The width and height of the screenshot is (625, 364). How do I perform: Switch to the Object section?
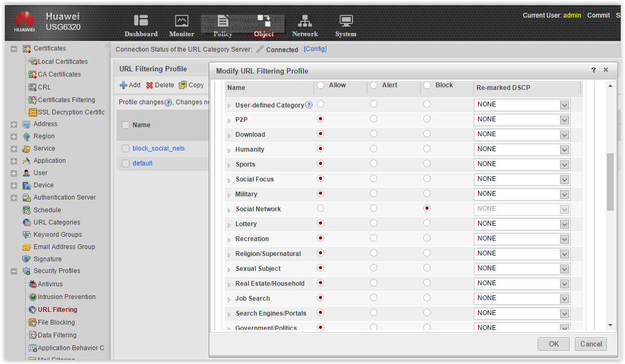[264, 26]
